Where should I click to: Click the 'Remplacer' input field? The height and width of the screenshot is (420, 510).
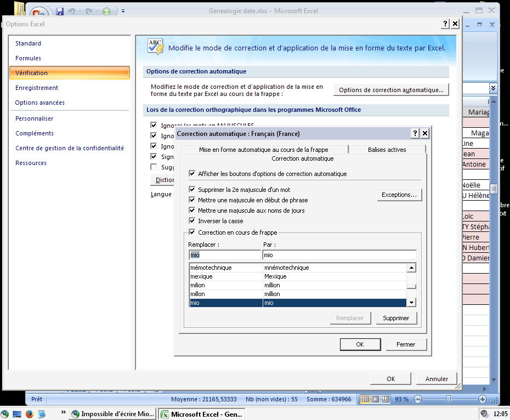[225, 255]
